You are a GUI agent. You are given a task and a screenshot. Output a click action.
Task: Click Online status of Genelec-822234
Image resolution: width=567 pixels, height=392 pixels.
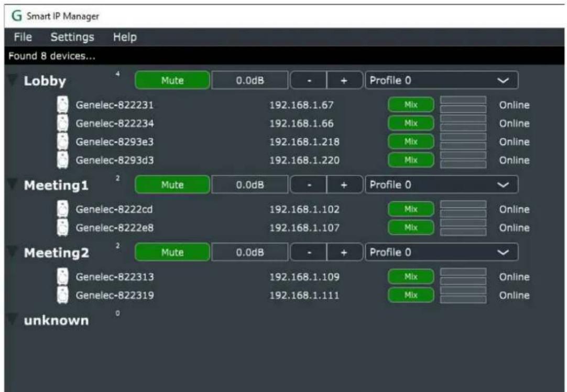point(514,123)
